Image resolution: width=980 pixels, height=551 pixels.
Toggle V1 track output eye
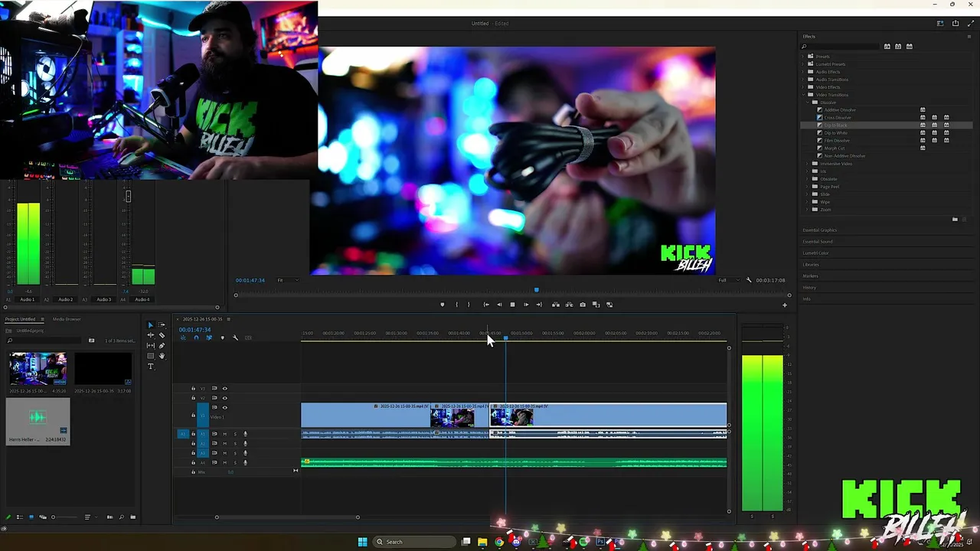coord(224,408)
